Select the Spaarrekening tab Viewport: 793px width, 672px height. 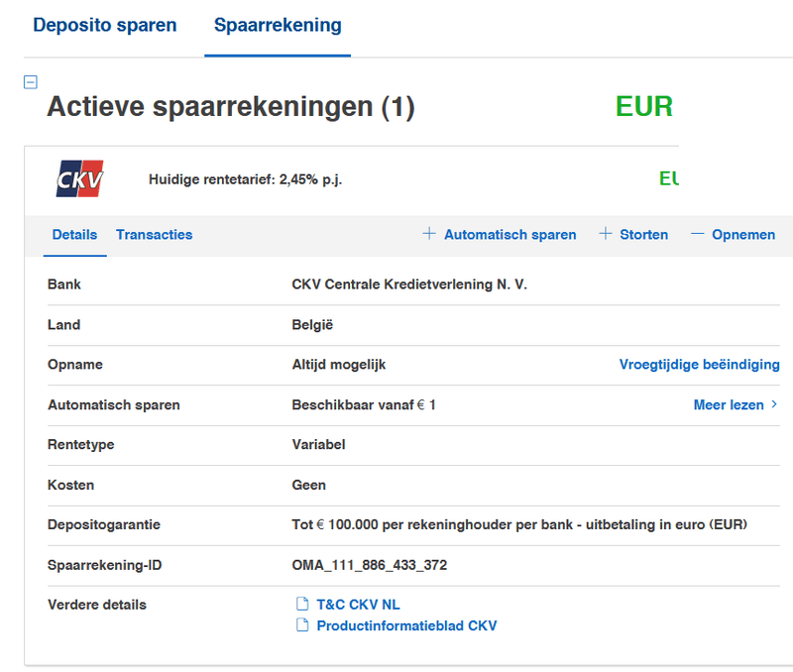(x=278, y=26)
